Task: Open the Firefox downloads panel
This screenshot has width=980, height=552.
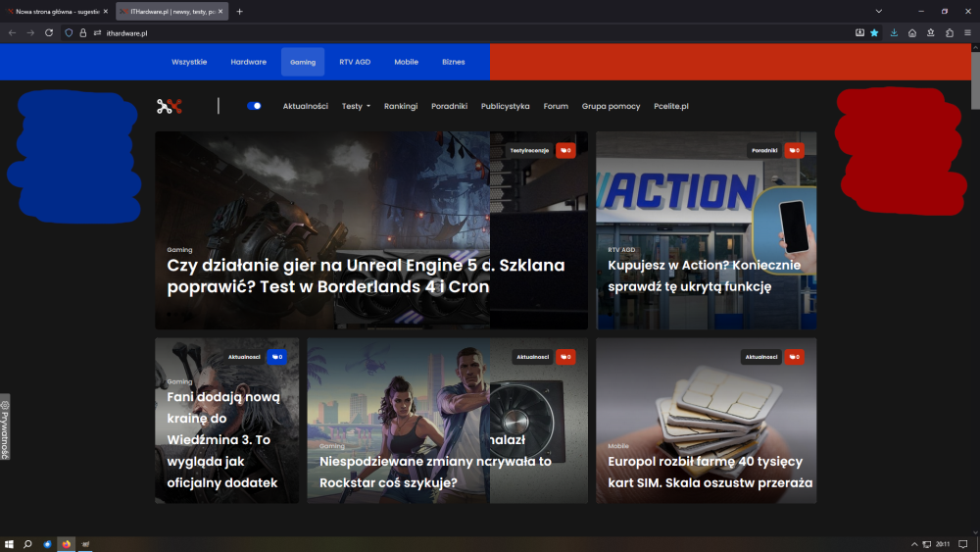Action: point(894,32)
